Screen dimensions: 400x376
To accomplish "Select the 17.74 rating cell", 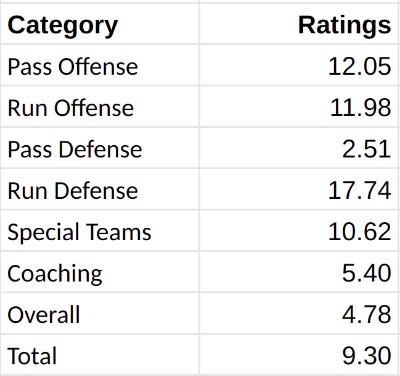I will coord(299,189).
